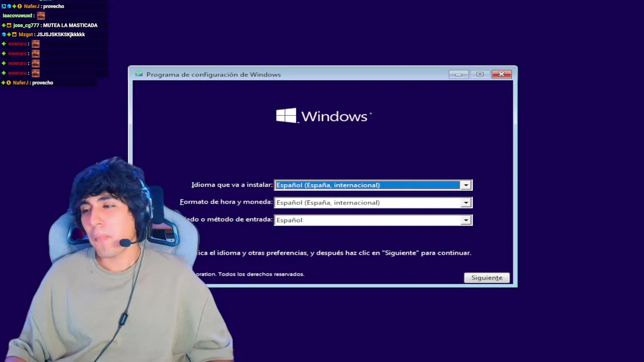Click the chat username iaacovuwuxd

click(17, 16)
